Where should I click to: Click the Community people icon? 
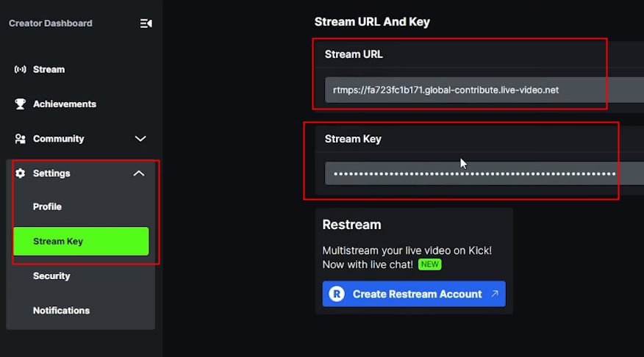click(x=20, y=139)
